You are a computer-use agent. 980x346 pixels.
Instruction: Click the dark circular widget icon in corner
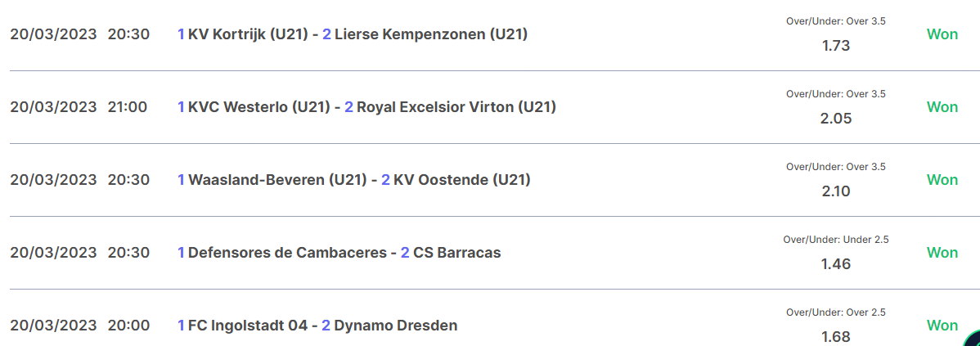(973, 339)
